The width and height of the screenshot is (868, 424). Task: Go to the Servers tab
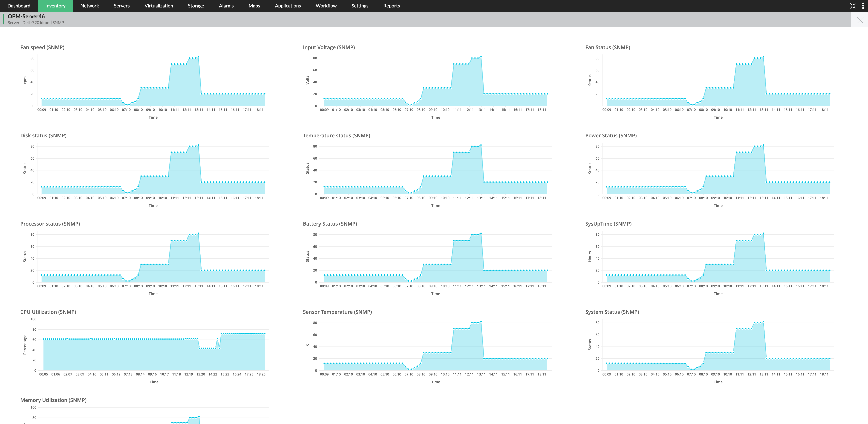[x=122, y=6]
